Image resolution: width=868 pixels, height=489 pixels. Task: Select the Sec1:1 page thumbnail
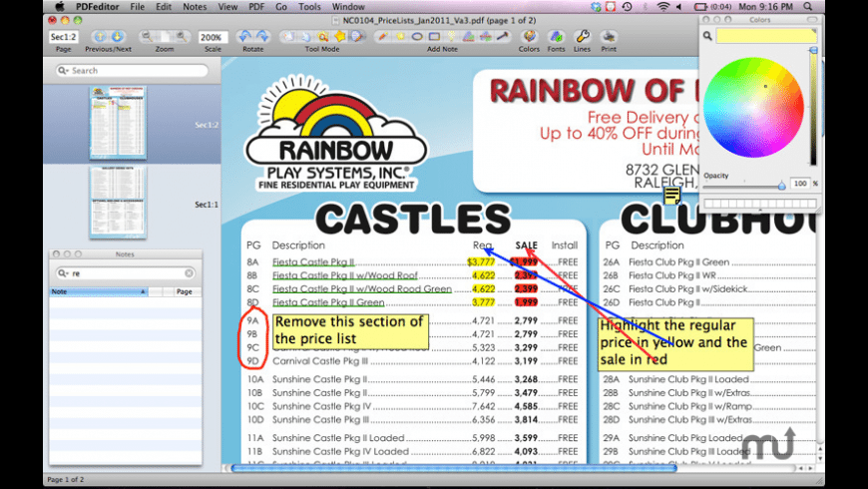click(118, 203)
